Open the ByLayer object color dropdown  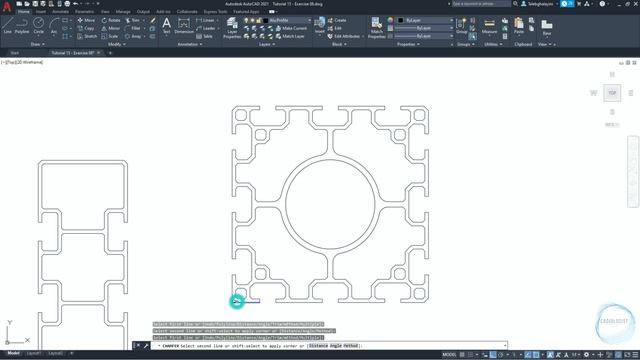(451, 20)
